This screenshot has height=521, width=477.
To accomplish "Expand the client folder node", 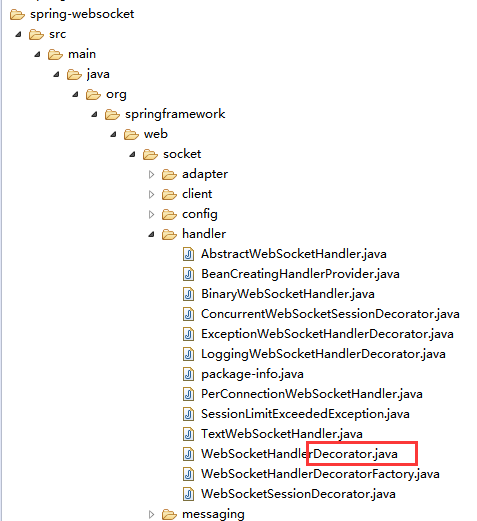I will coord(151,194).
